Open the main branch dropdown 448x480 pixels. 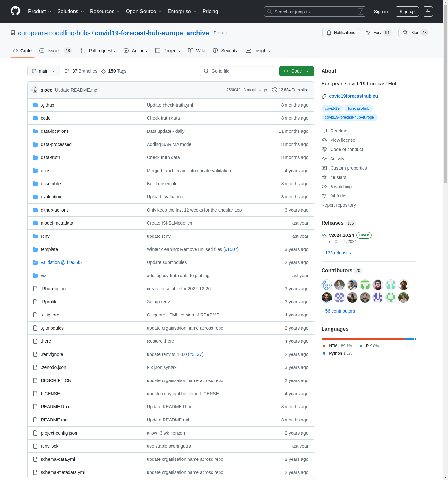tap(44, 71)
